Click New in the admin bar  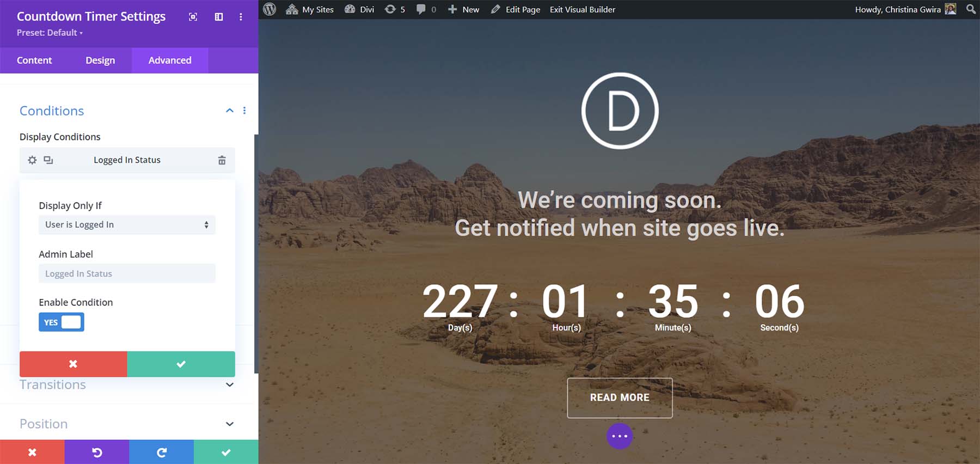tap(463, 9)
